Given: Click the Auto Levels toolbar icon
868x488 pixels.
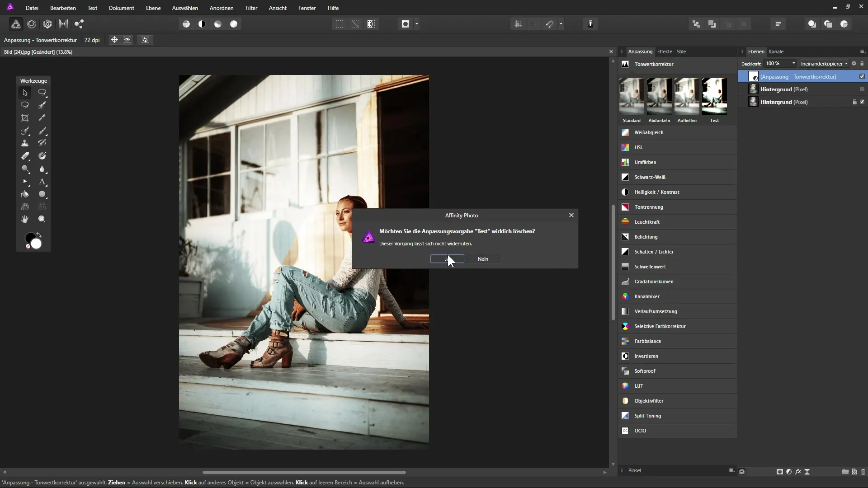Looking at the screenshot, I should coord(186,24).
